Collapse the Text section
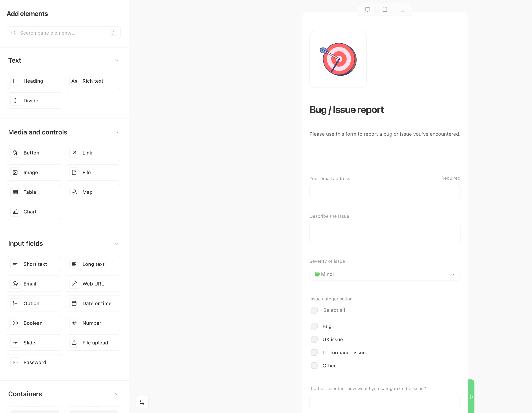532x413 pixels. (x=117, y=60)
